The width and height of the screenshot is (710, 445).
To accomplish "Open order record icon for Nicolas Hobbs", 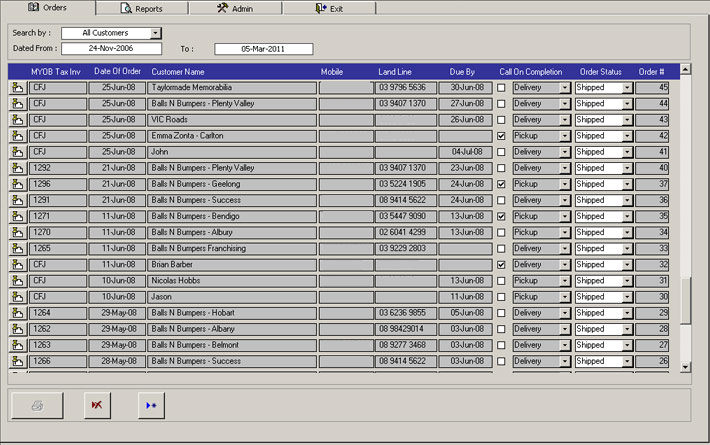I will 18,281.
